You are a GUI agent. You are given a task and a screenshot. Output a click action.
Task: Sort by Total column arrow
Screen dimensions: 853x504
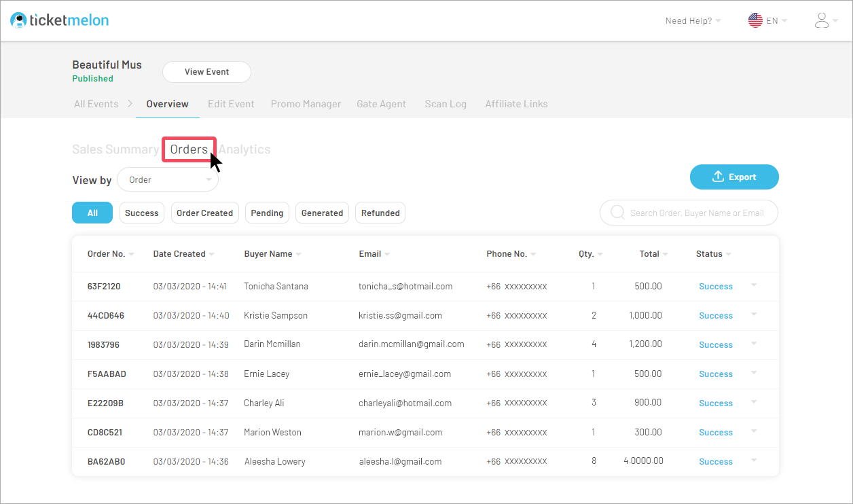pyautogui.click(x=666, y=254)
